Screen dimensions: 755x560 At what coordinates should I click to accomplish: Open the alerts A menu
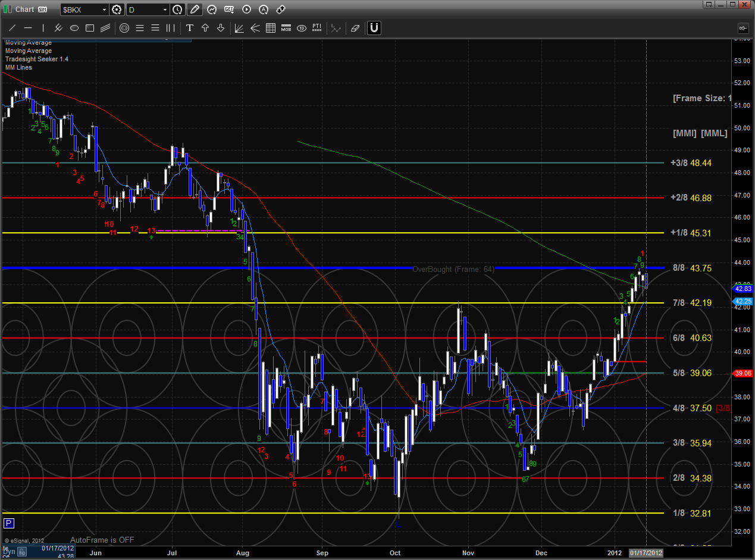264,10
